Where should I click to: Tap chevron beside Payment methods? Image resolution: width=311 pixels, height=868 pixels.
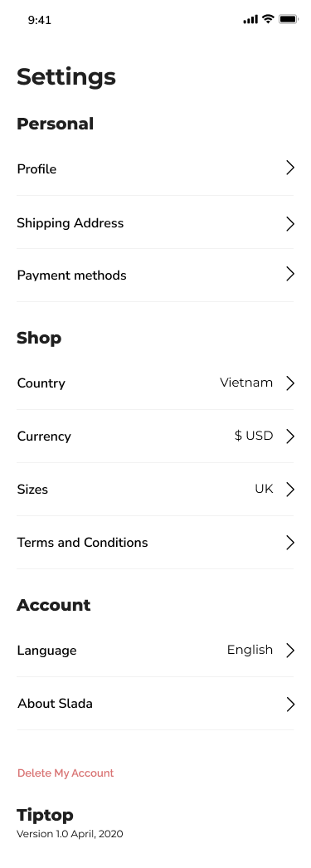[x=290, y=274]
